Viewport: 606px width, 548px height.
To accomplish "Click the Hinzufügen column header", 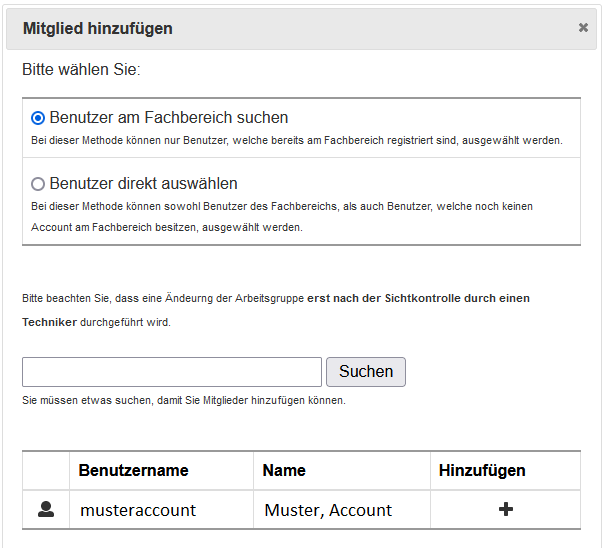I will 482,470.
